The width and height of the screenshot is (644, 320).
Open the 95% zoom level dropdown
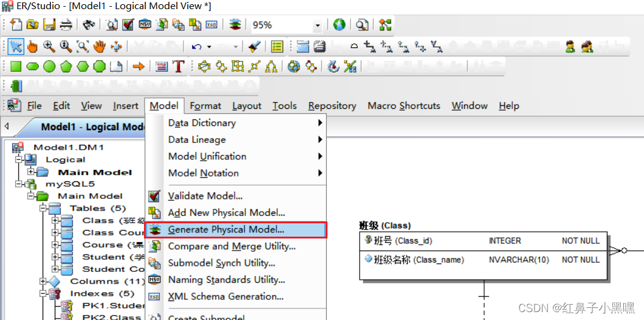[317, 26]
